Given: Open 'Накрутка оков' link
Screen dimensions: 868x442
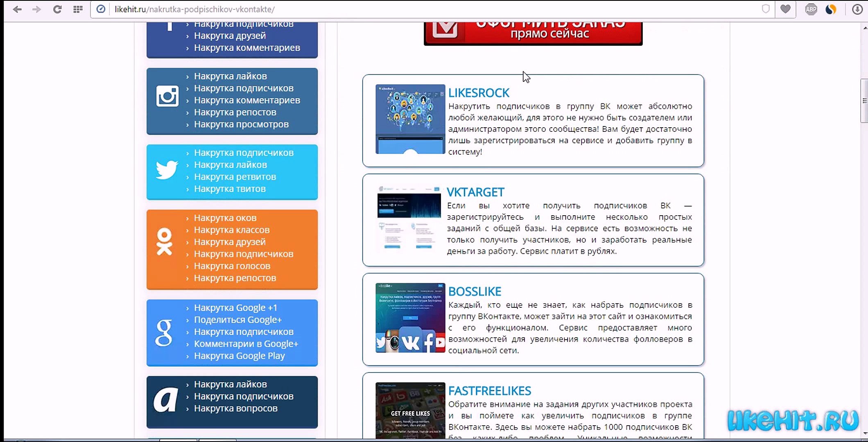Looking at the screenshot, I should 225,218.
